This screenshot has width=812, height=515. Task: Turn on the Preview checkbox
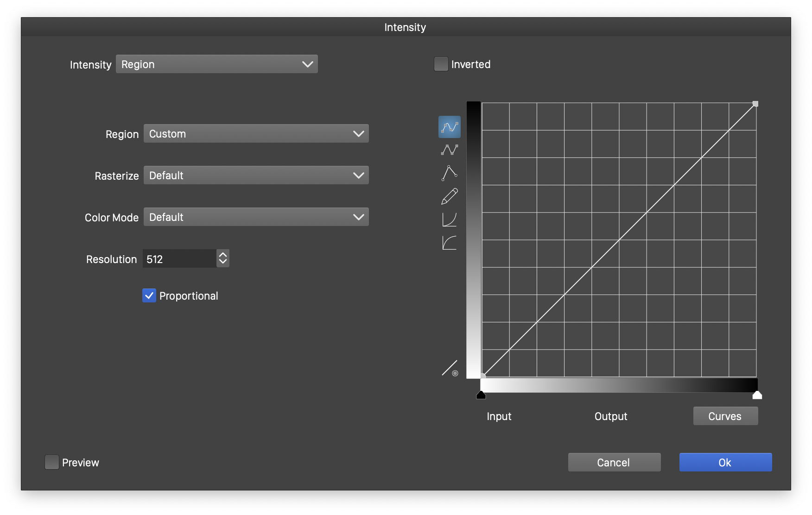(x=52, y=462)
